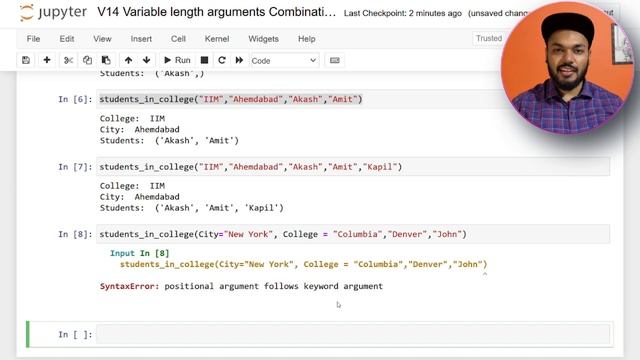Open the Kernel menu
This screenshot has width=640, height=360.
(217, 39)
